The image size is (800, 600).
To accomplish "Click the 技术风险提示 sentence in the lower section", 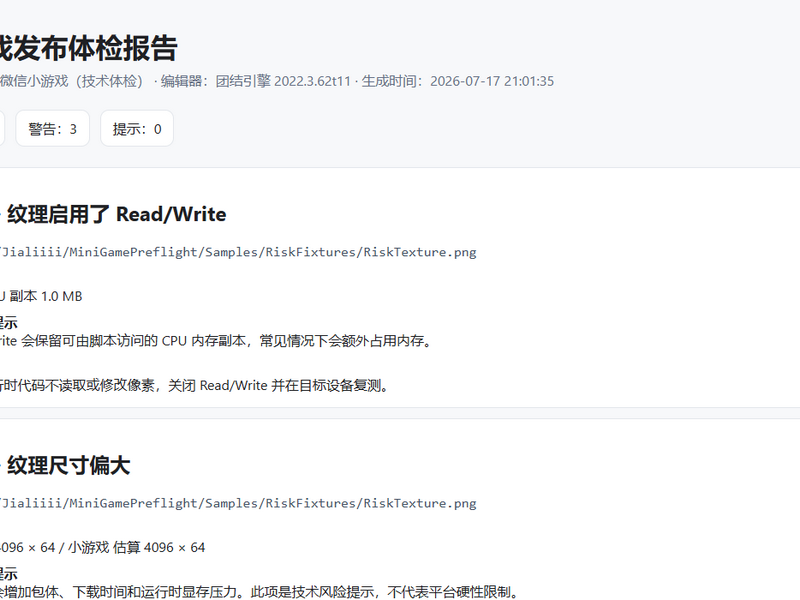I will [259, 592].
